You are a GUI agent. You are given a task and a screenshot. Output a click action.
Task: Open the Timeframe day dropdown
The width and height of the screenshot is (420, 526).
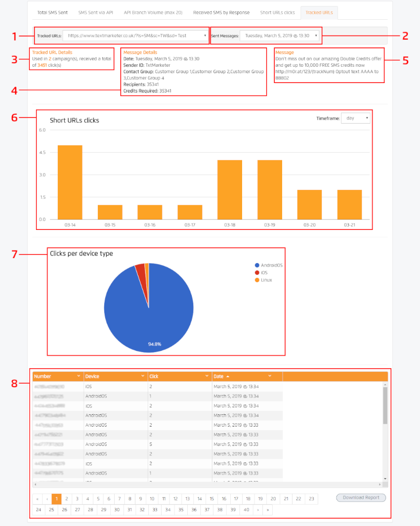[x=355, y=118]
